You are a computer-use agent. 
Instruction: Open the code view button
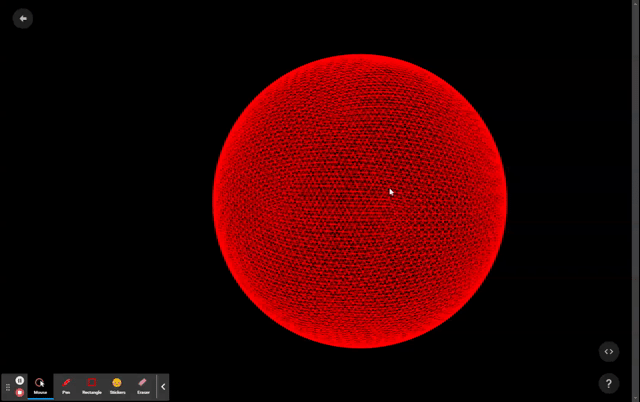(609, 351)
